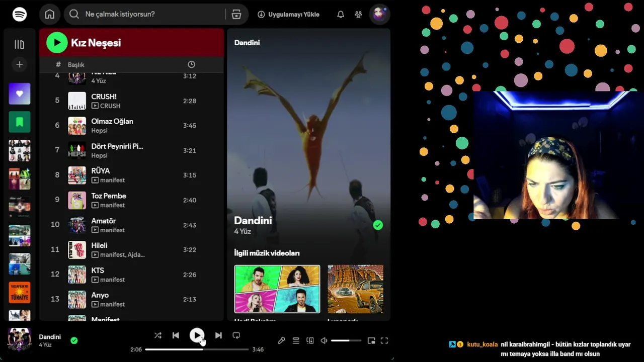Open 4 Yüz artist in player bar
The image size is (644, 362).
(x=45, y=345)
